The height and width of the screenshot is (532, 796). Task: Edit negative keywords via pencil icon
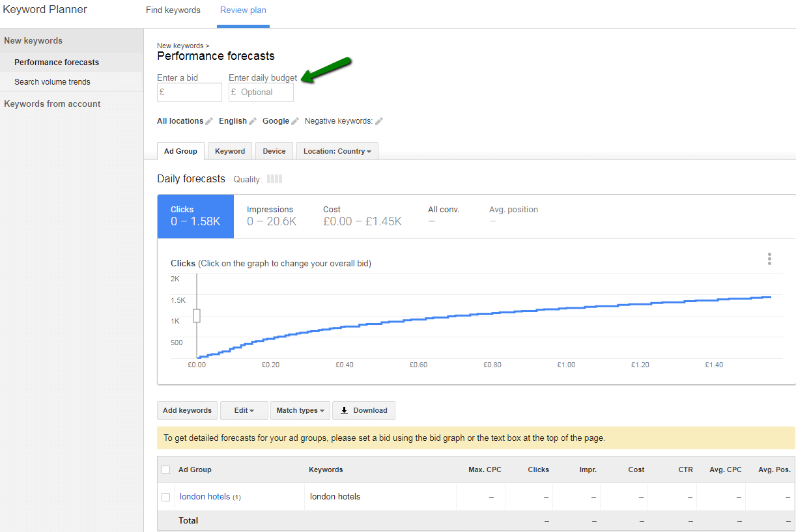(x=379, y=121)
